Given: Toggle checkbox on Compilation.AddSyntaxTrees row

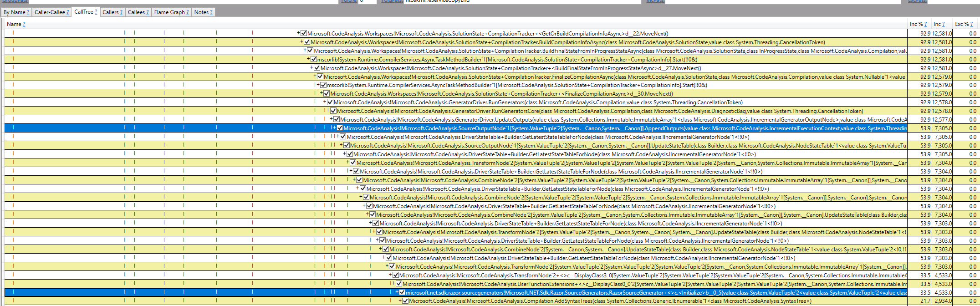Looking at the screenshot, I should [405, 301].
